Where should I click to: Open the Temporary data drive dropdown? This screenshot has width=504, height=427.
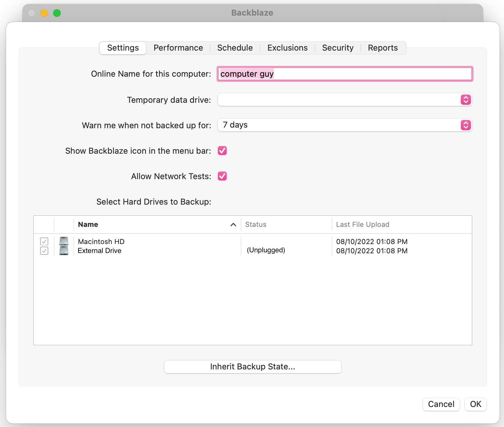point(345,100)
